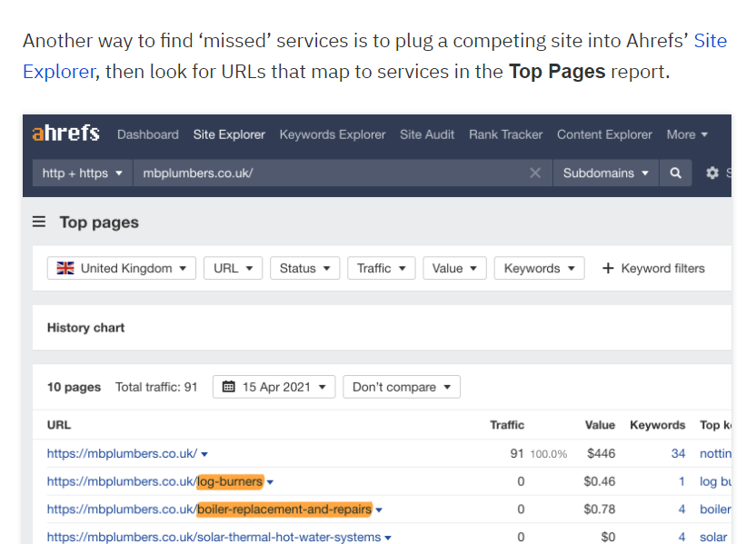Click the plus icon for Keyword filters
The height and width of the screenshot is (544, 756).
click(608, 268)
